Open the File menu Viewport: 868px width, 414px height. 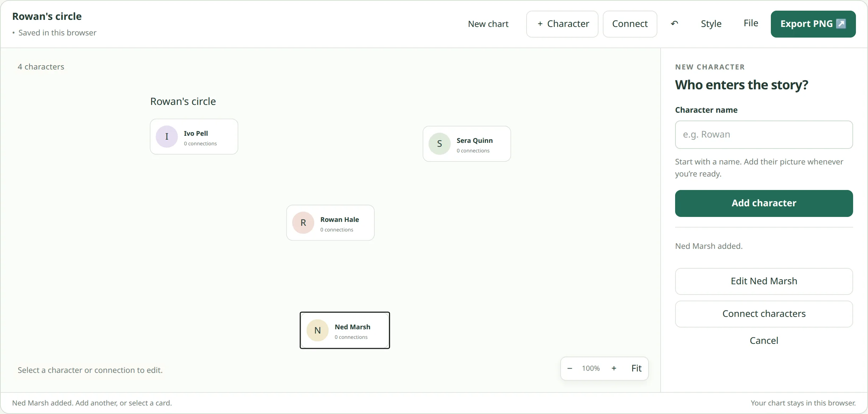click(x=751, y=23)
